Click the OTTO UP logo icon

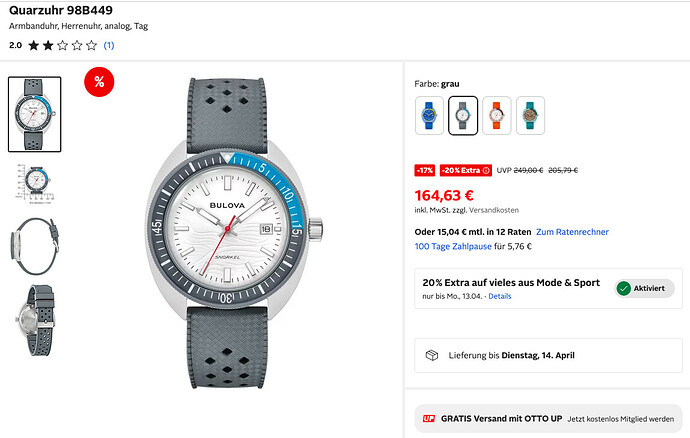coord(429,419)
